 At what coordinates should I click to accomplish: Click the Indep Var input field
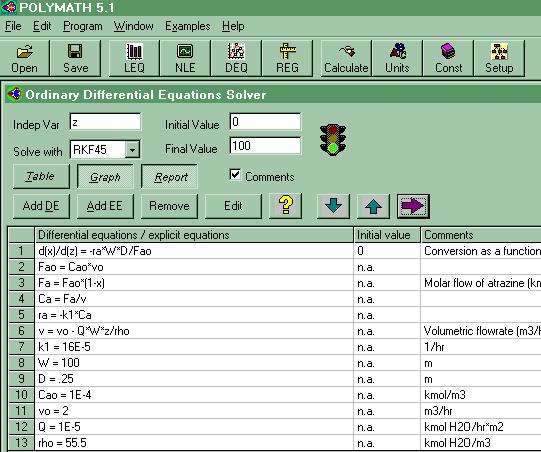point(105,122)
